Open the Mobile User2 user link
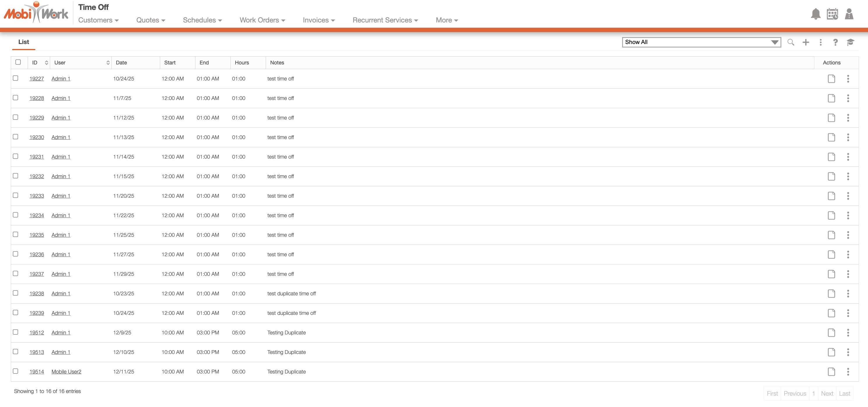 click(66, 372)
